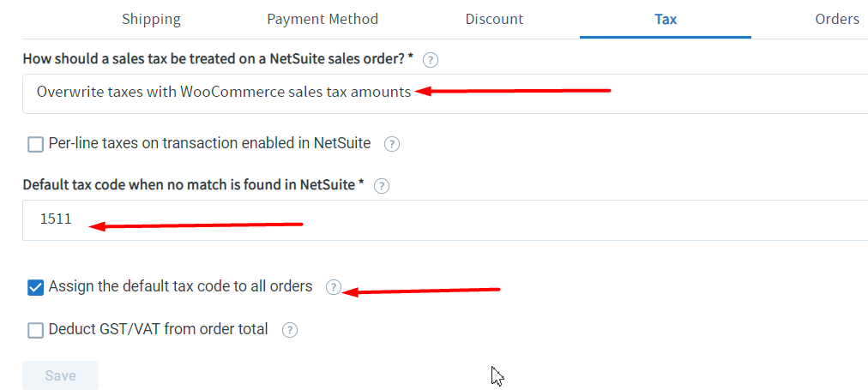Tick the Deduct GST/VAT from order total checkbox
868x390 pixels.
click(35, 331)
